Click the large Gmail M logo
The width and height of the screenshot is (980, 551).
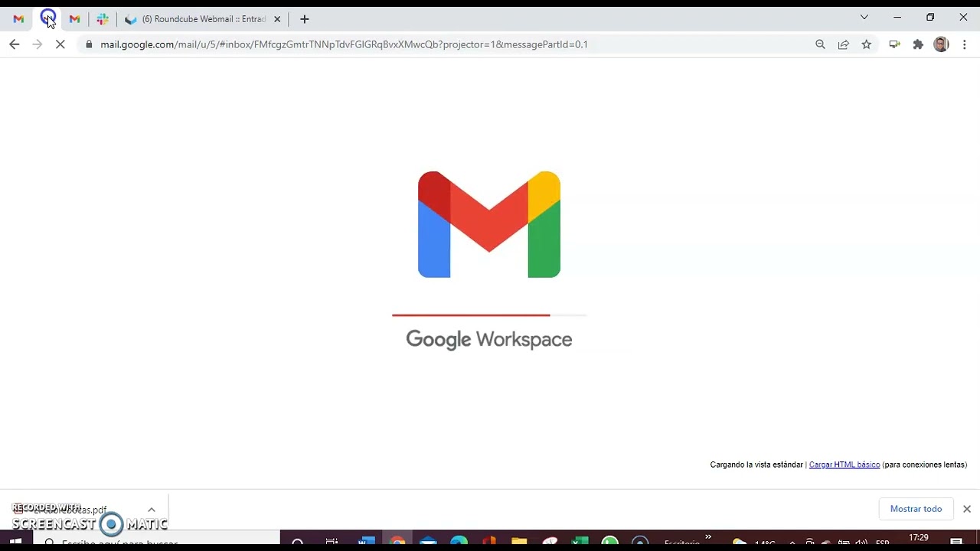click(489, 224)
